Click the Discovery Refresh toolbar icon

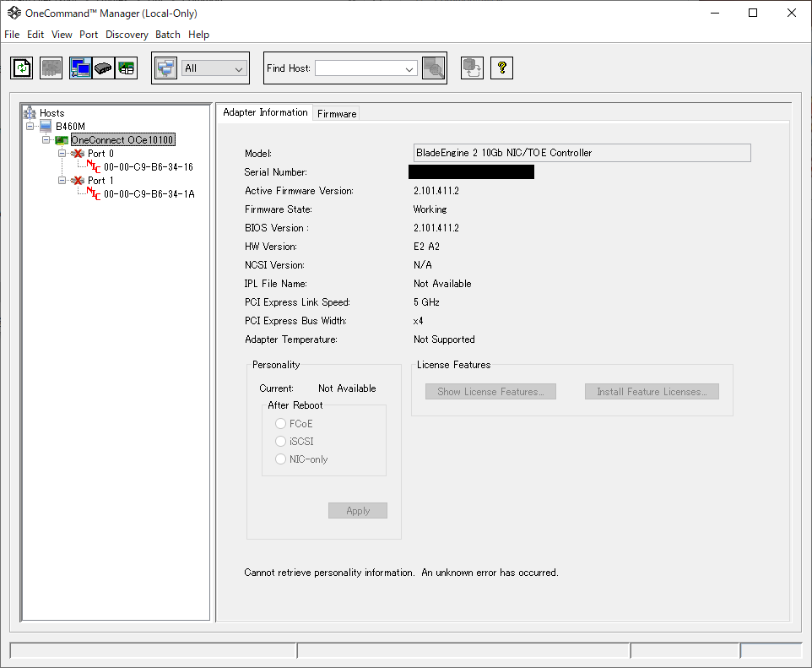click(22, 68)
